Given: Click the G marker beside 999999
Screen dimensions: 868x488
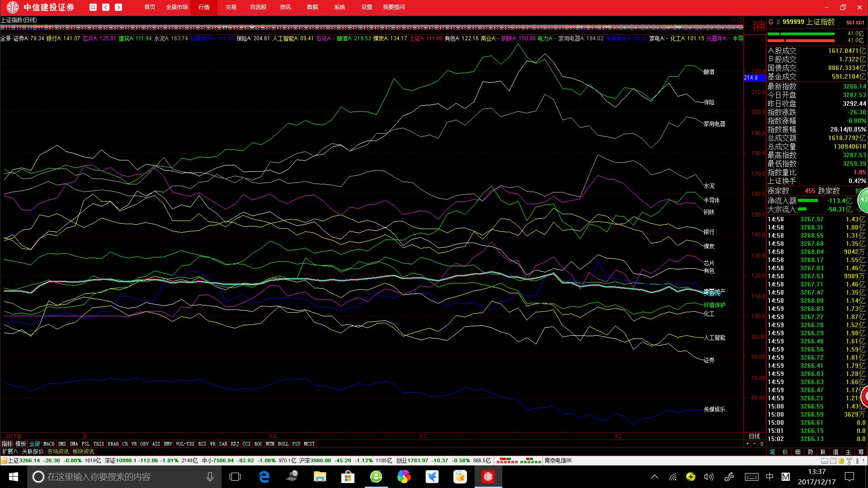Looking at the screenshot, I should (771, 22).
